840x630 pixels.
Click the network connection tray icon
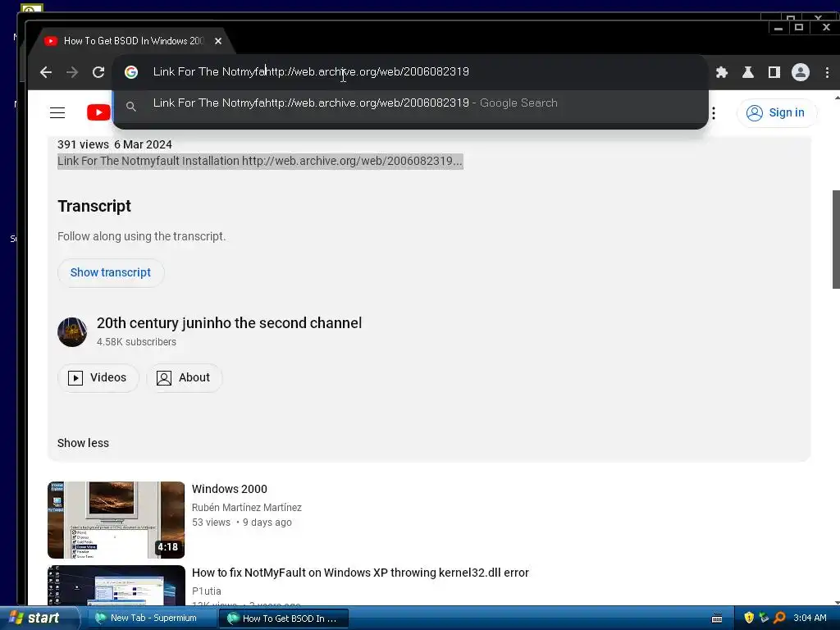point(764,618)
